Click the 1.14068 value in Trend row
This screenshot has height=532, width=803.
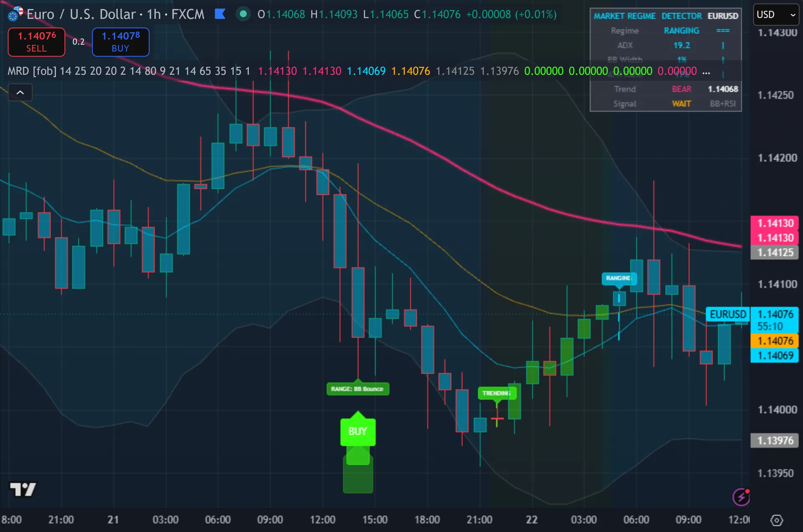point(723,89)
